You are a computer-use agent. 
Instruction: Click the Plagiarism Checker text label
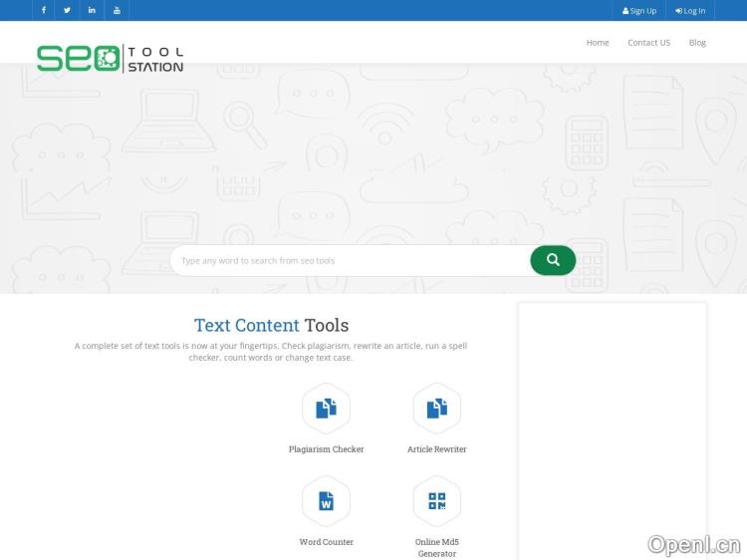coord(326,449)
